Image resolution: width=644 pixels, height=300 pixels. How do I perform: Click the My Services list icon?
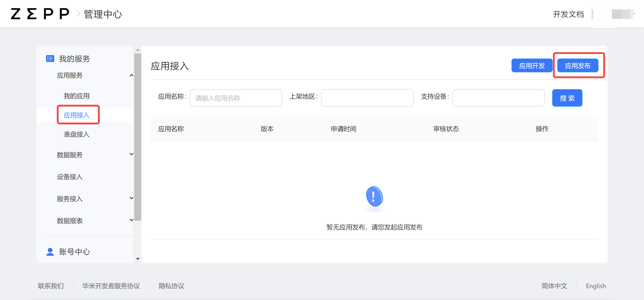coord(50,59)
